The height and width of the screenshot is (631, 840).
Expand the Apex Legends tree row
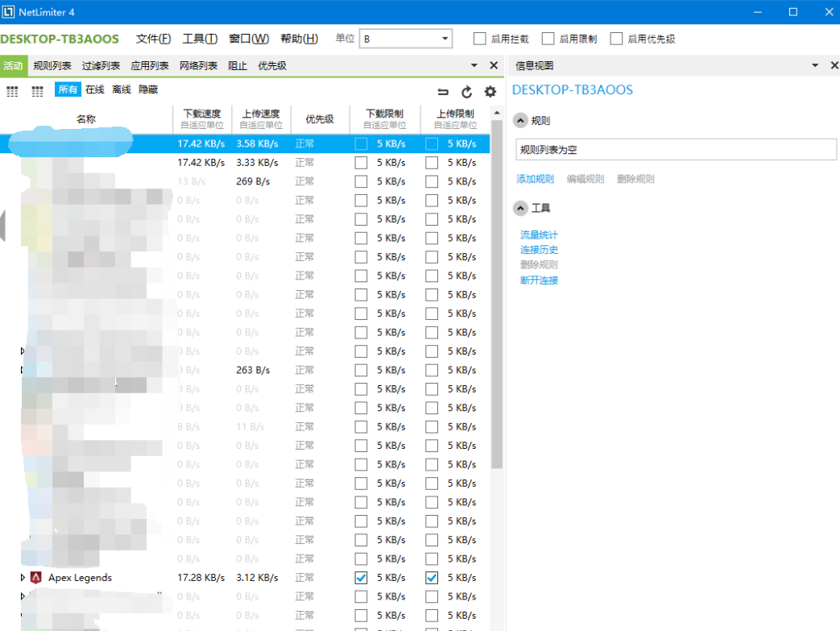[x=23, y=578]
